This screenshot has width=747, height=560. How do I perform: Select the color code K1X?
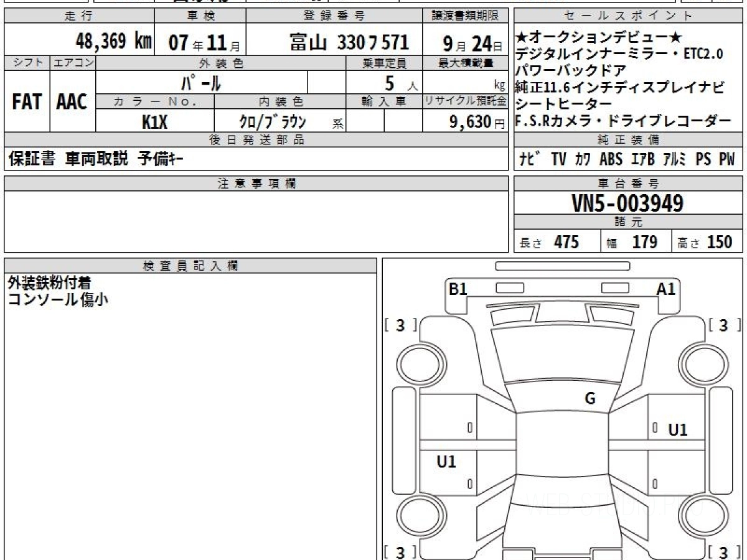tap(155, 122)
